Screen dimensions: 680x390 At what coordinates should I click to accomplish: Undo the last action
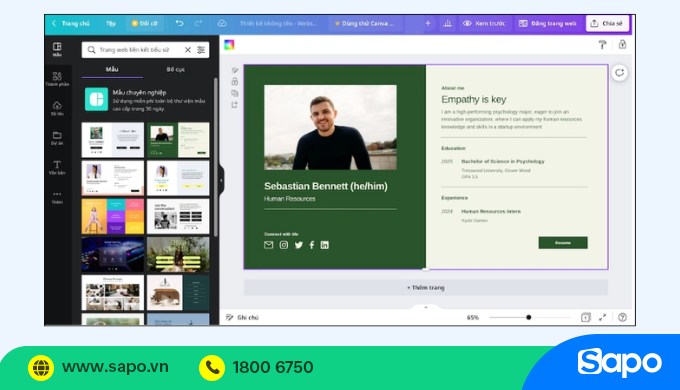coord(179,23)
